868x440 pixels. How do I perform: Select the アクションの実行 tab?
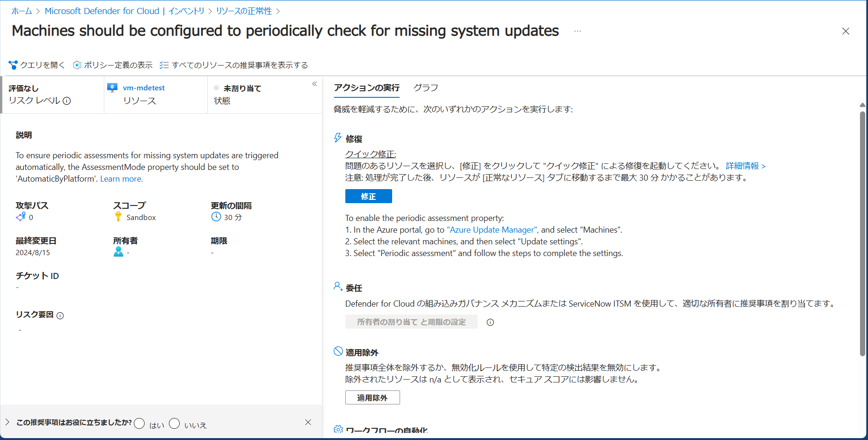click(x=366, y=88)
